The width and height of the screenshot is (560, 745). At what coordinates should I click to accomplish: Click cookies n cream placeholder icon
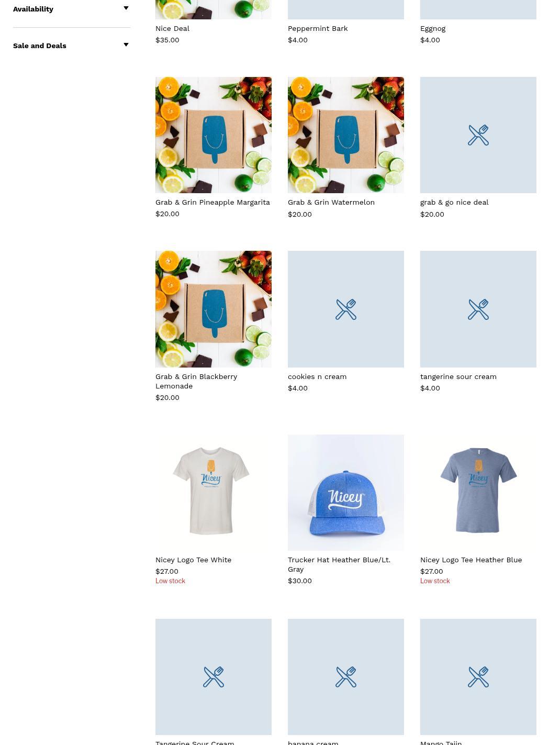tap(346, 309)
